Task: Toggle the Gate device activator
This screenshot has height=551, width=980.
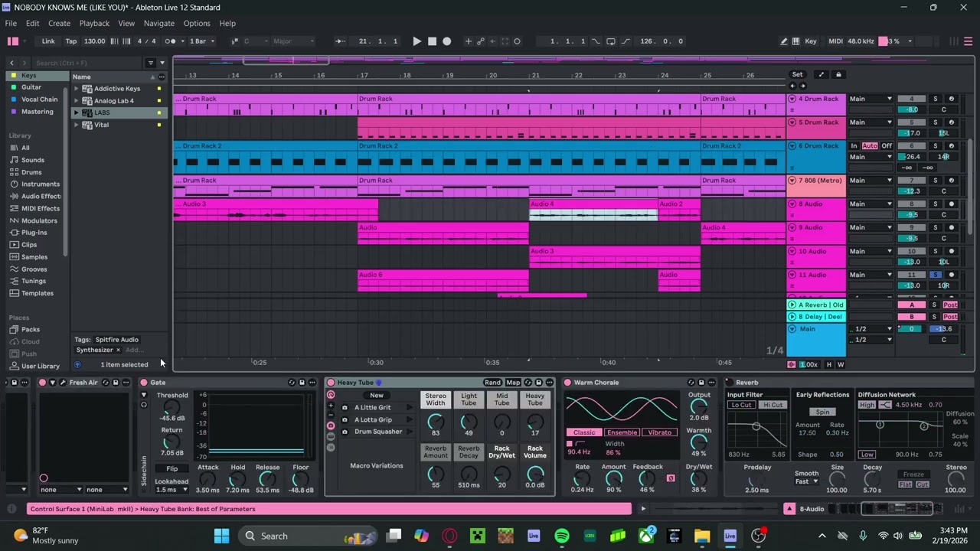Action: tap(144, 383)
